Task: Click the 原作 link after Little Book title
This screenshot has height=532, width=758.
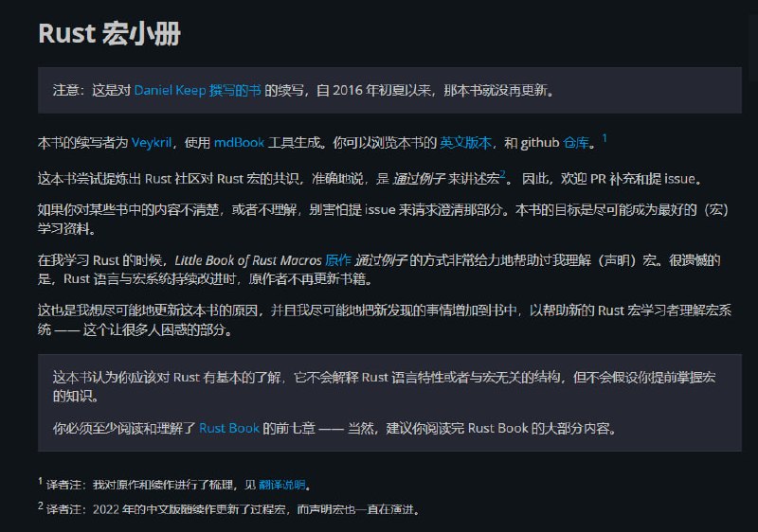Action: click(x=338, y=259)
